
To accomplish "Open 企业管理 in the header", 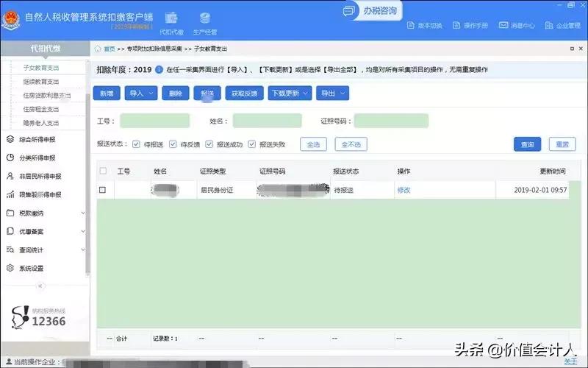I will tap(562, 26).
